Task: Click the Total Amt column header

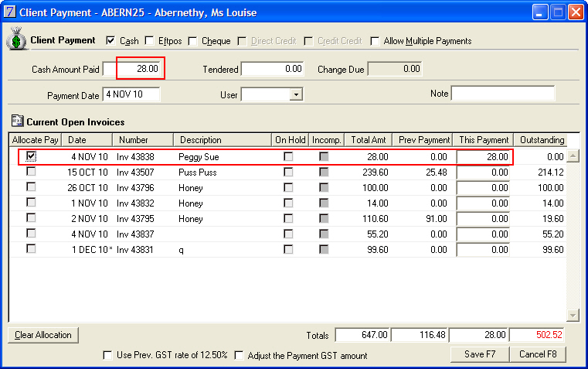Action: click(x=369, y=140)
